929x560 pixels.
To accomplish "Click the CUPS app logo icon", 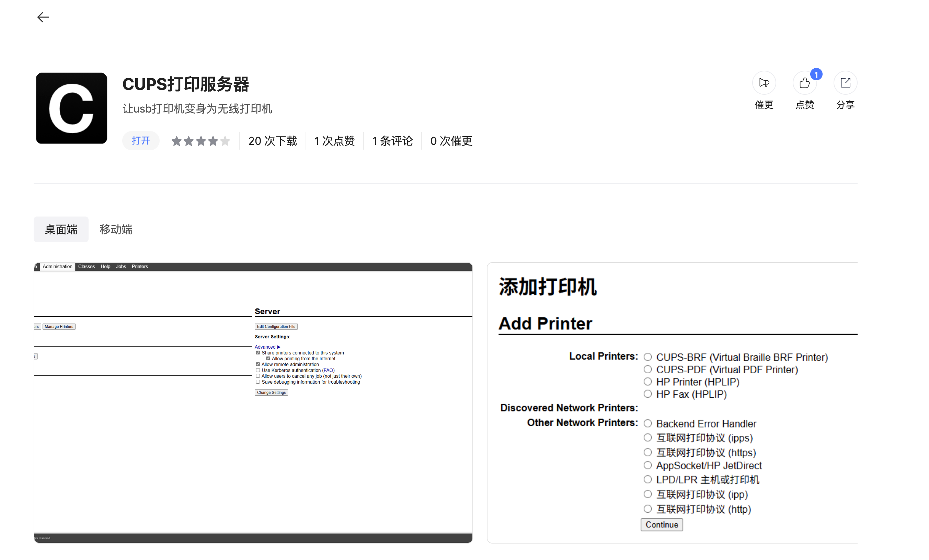I will pos(72,108).
